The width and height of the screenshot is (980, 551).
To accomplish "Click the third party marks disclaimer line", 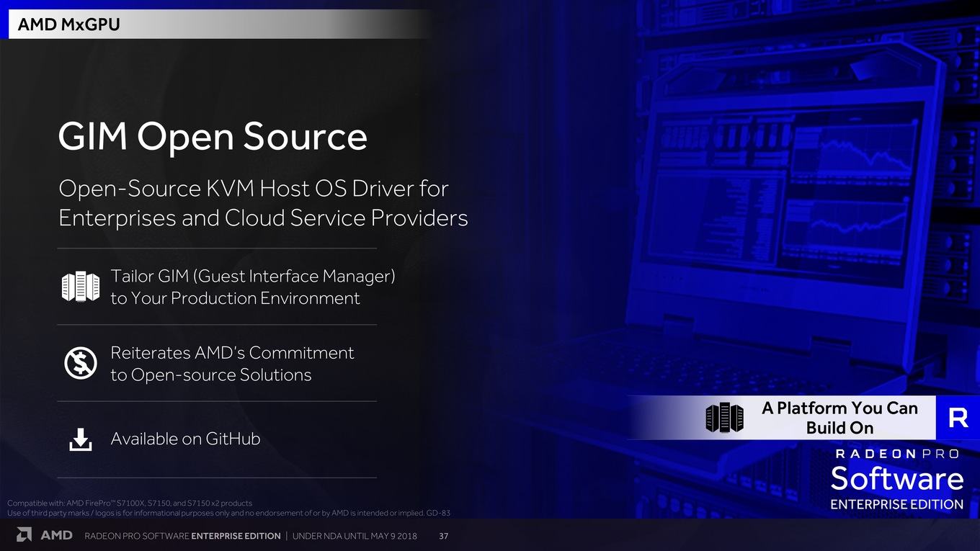I will pos(228,513).
